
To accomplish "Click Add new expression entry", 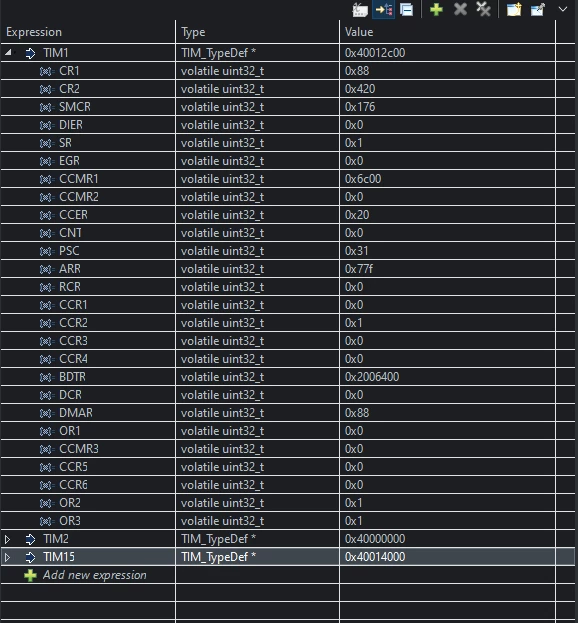I will (x=95, y=575).
